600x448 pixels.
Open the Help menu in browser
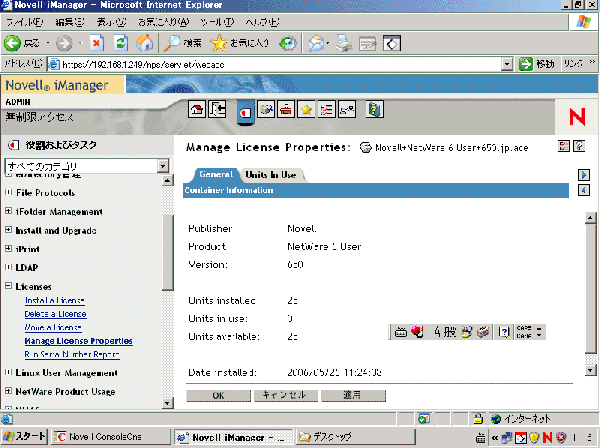[262, 22]
